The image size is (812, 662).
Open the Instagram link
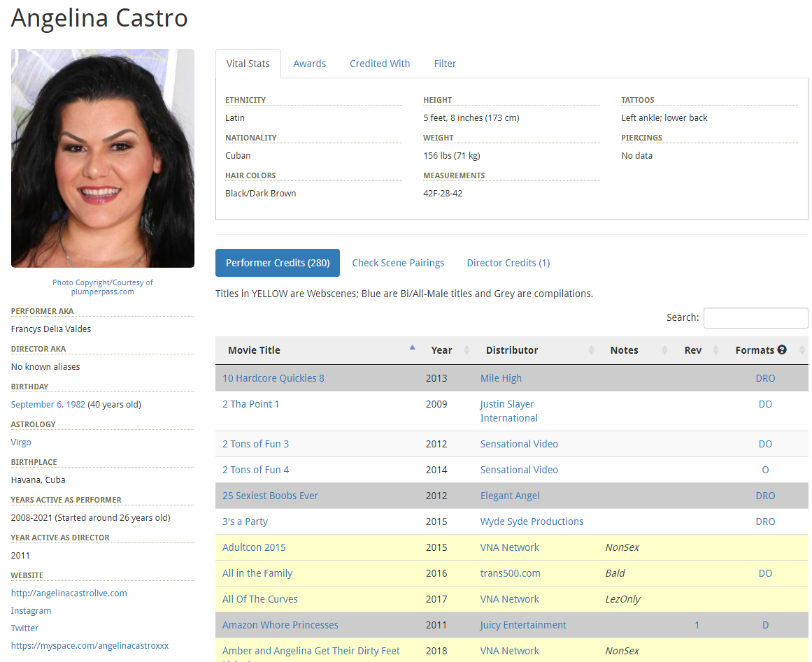pyautogui.click(x=31, y=611)
